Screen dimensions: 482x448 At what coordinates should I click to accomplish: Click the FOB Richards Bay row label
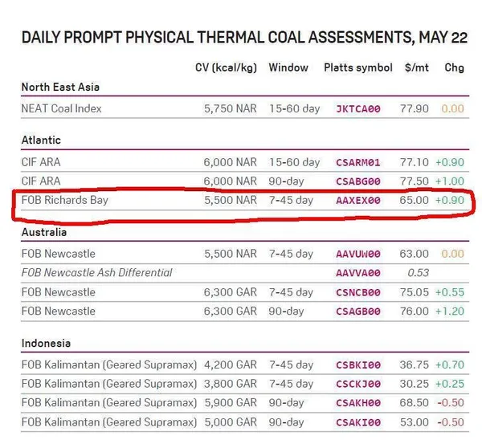tap(65, 201)
